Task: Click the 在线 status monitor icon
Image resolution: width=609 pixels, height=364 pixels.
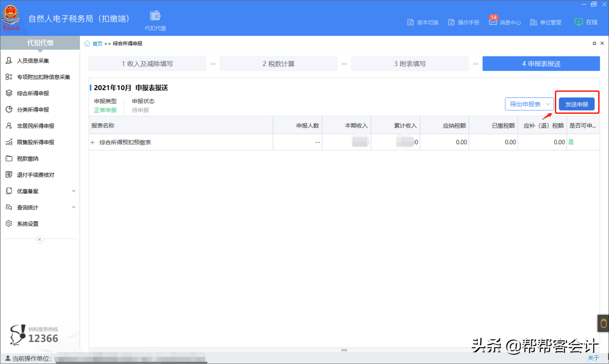Action: [579, 22]
